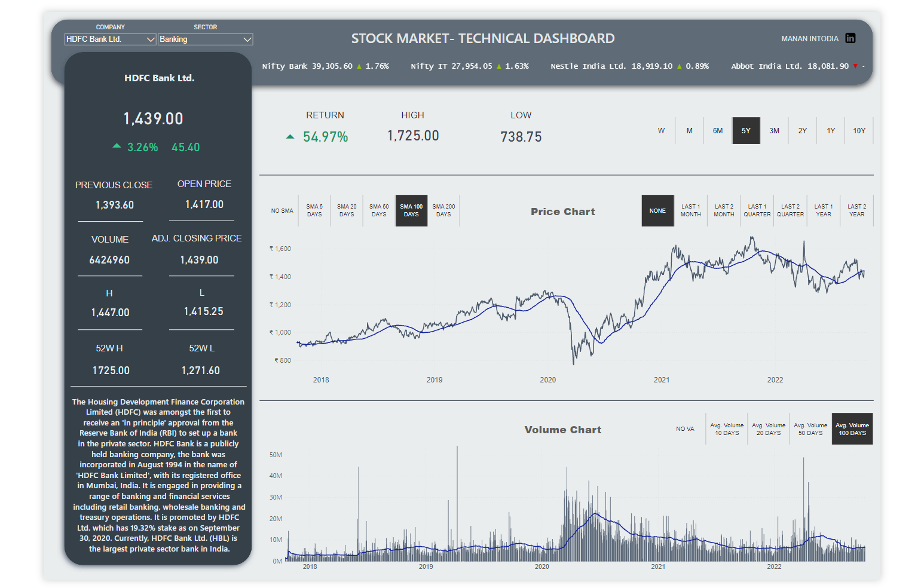This screenshot has width=924, height=588.
Task: Pick the W weekly time range
Action: click(x=661, y=131)
